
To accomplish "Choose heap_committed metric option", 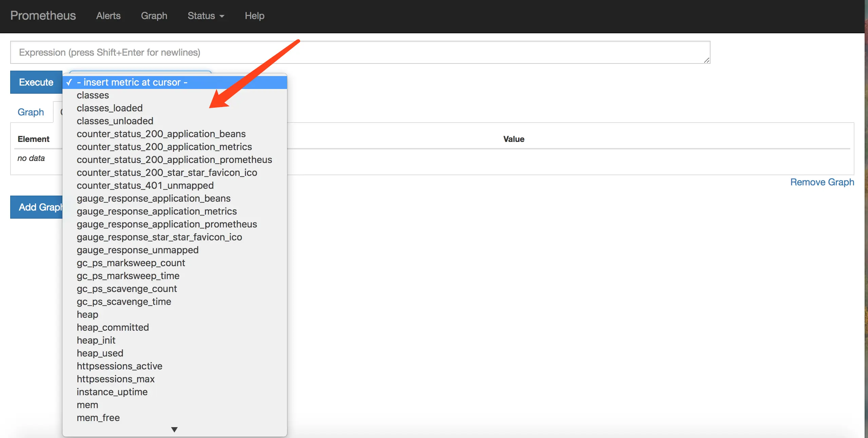I will [113, 327].
